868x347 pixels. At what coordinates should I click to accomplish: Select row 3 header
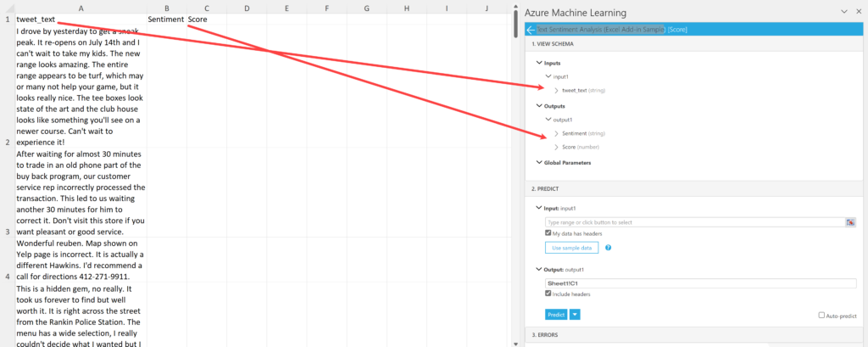(8, 193)
